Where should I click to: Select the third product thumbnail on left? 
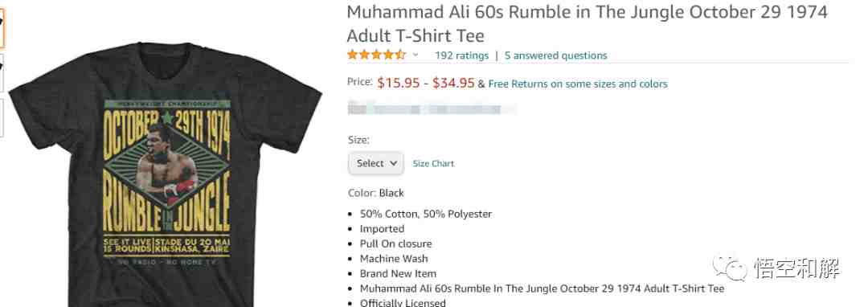coord(2,117)
